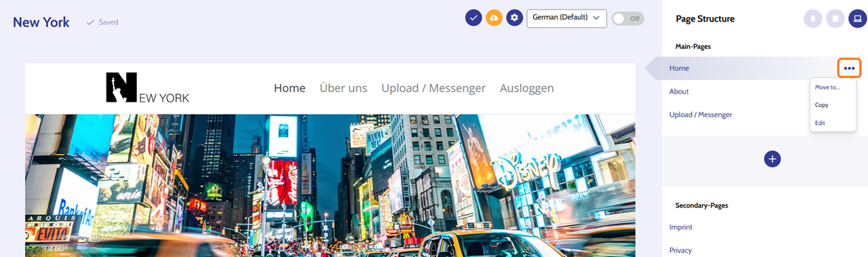
Task: Switch to mobile phone preview icon
Action: (x=812, y=19)
